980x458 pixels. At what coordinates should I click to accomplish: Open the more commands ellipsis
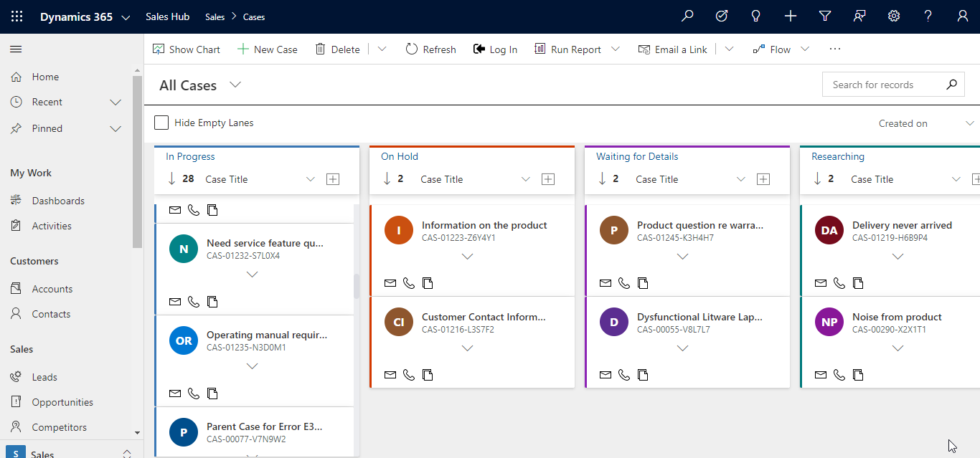[834, 49]
